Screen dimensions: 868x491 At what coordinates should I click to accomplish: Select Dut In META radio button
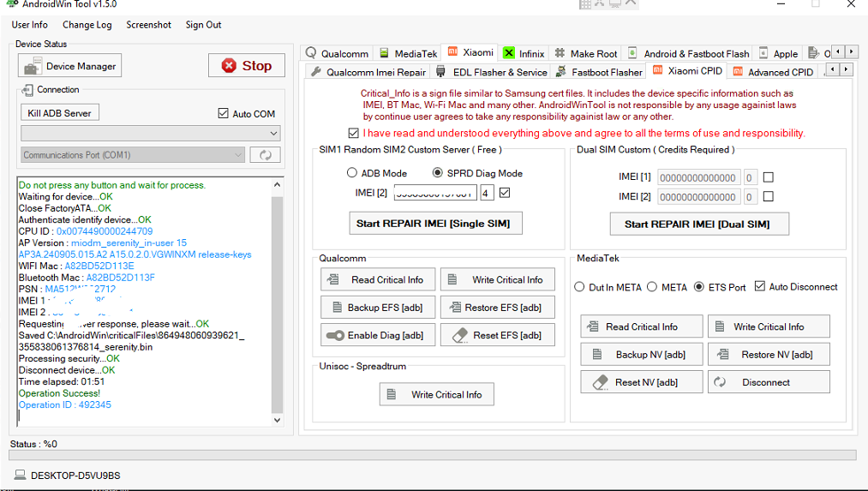point(579,287)
